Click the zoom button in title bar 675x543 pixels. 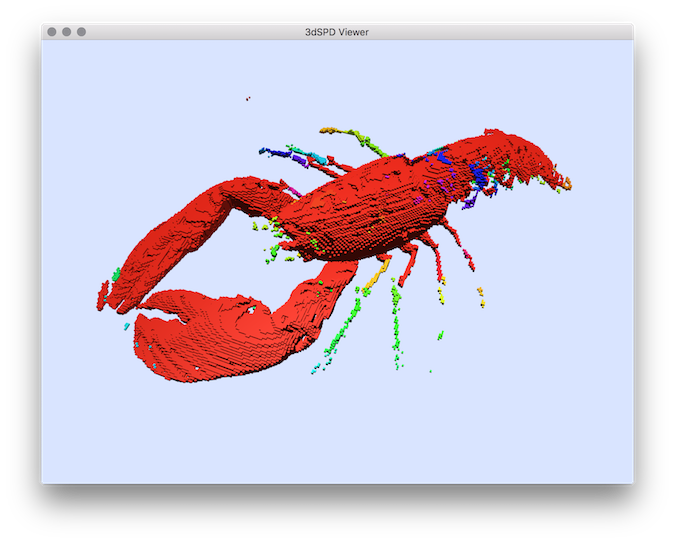click(82, 32)
